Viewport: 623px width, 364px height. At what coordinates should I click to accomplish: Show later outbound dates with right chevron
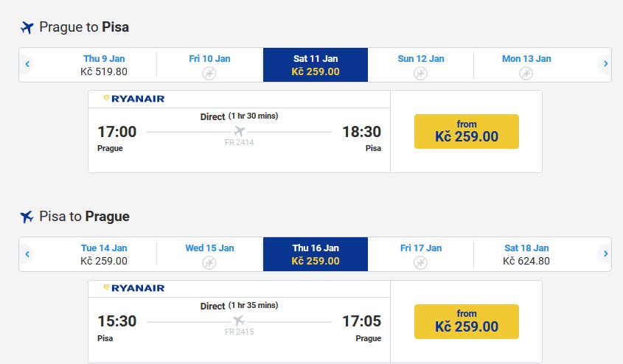click(605, 64)
